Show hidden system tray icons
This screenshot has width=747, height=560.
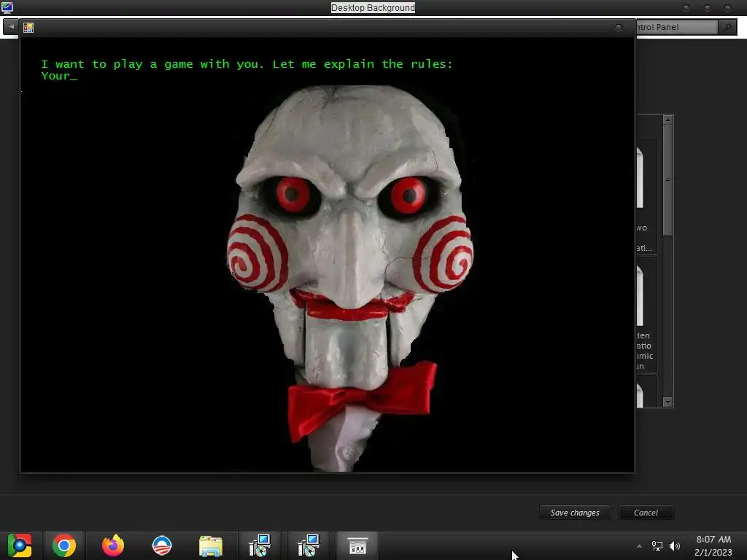639,546
